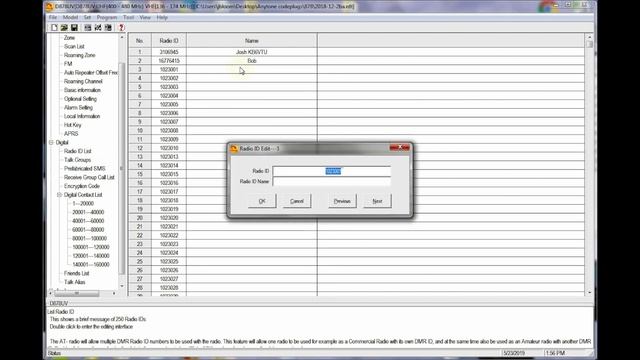Select APRS in the tree
This screenshot has height=360, width=640.
71,133
